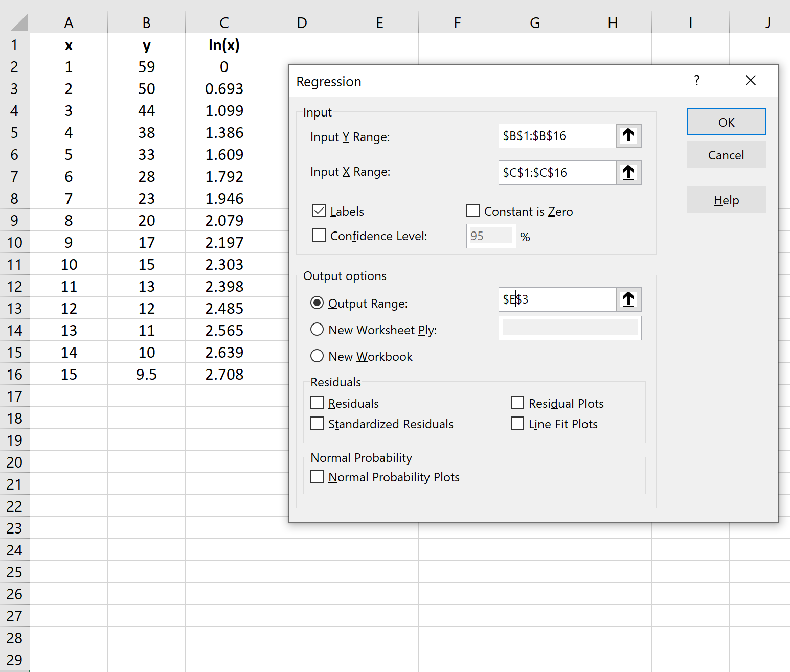Enable the Residuals checkbox
Image resolution: width=790 pixels, height=672 pixels.
(317, 403)
